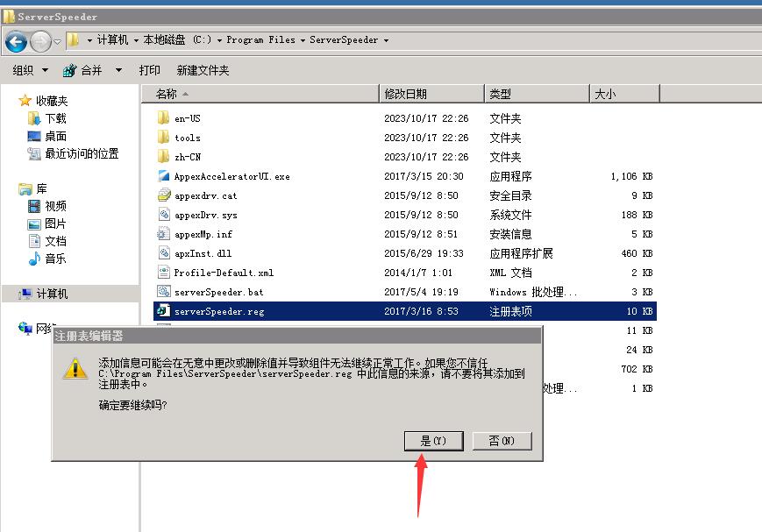The image size is (762, 532).
Task: Click the serverSpeeder.reg file name
Action: click(219, 311)
